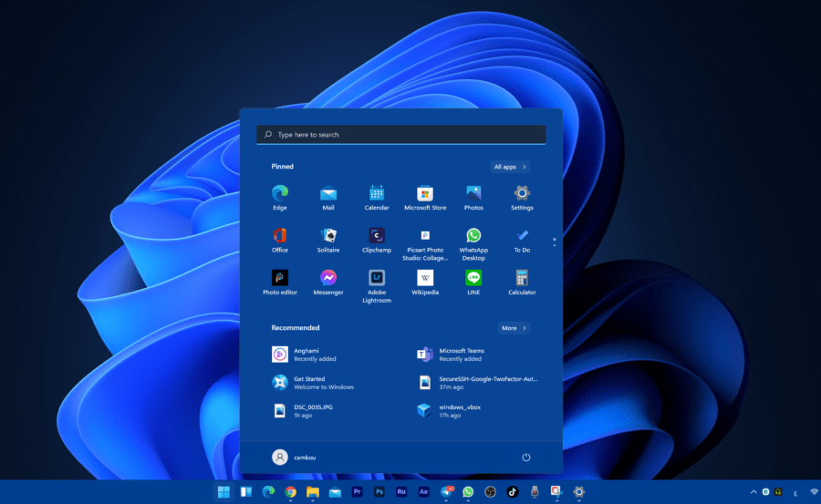The width and height of the screenshot is (821, 504).
Task: Open Adobe Lightroom from pinned apps
Action: (377, 278)
